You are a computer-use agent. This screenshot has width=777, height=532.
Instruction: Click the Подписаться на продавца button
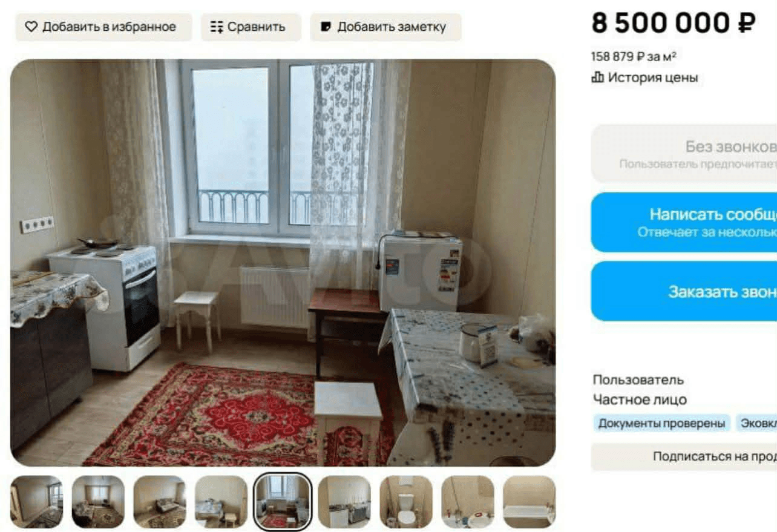click(x=684, y=457)
